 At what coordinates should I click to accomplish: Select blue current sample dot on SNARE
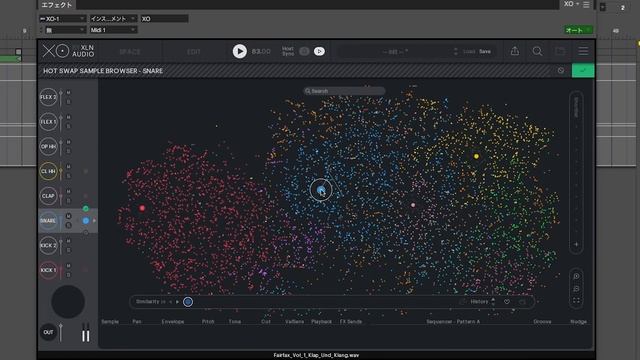coord(86,221)
